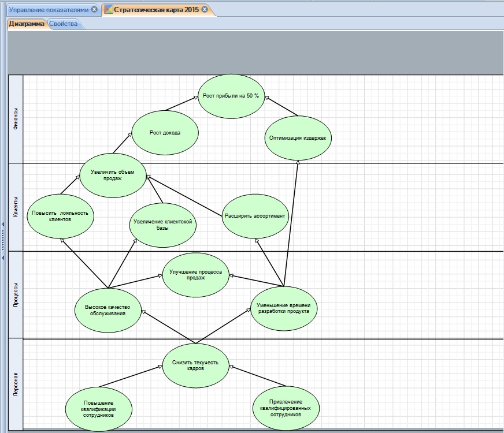Screen dimensions: 504x433
Task: Click the strategy map icon on the tab
Action: coord(108,10)
